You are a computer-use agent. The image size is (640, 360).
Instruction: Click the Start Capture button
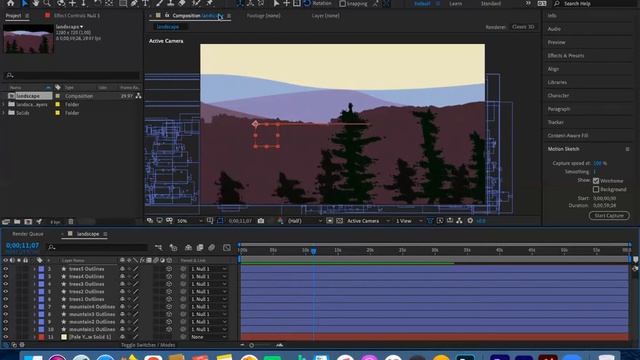coord(609,216)
